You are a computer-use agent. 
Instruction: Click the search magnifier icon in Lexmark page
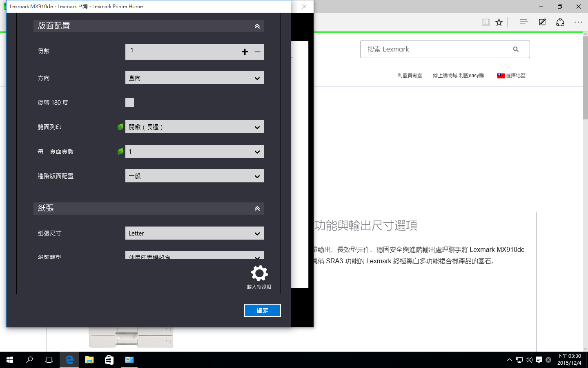tap(516, 49)
